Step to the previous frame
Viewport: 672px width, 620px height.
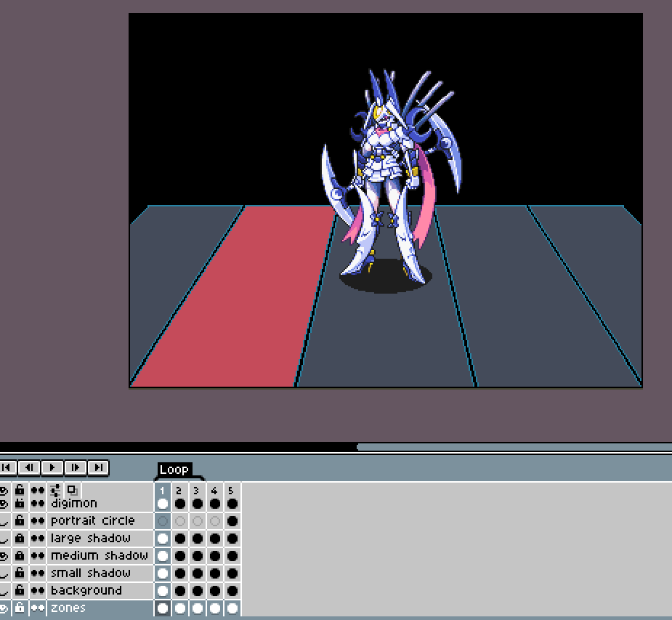click(29, 467)
